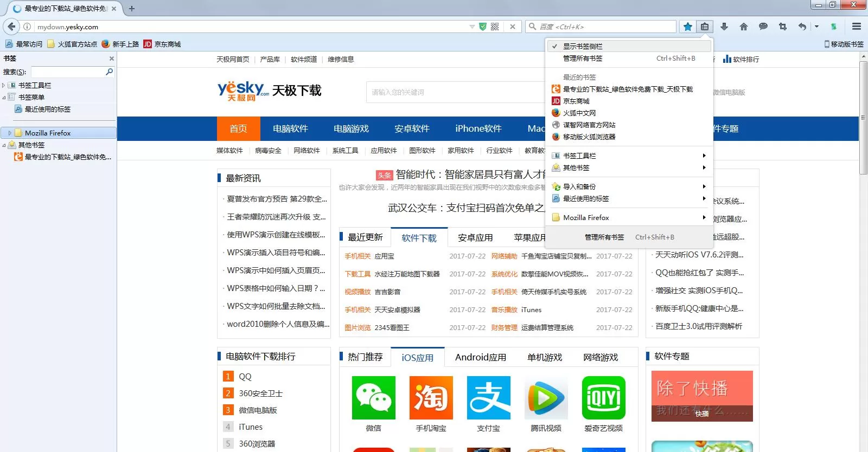Click bottom 管理所有书签 button in dropdown
The width and height of the screenshot is (868, 452).
tap(629, 237)
